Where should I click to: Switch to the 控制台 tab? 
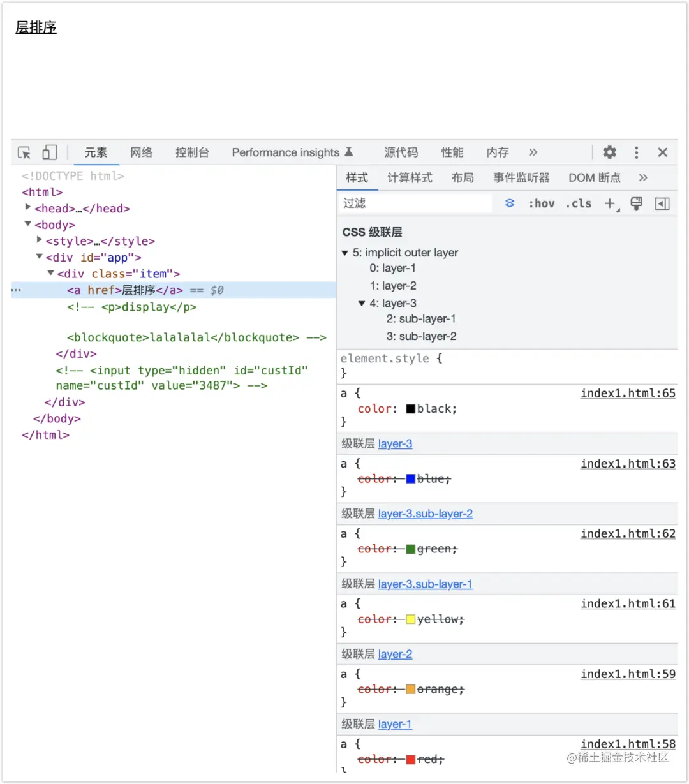click(x=192, y=152)
